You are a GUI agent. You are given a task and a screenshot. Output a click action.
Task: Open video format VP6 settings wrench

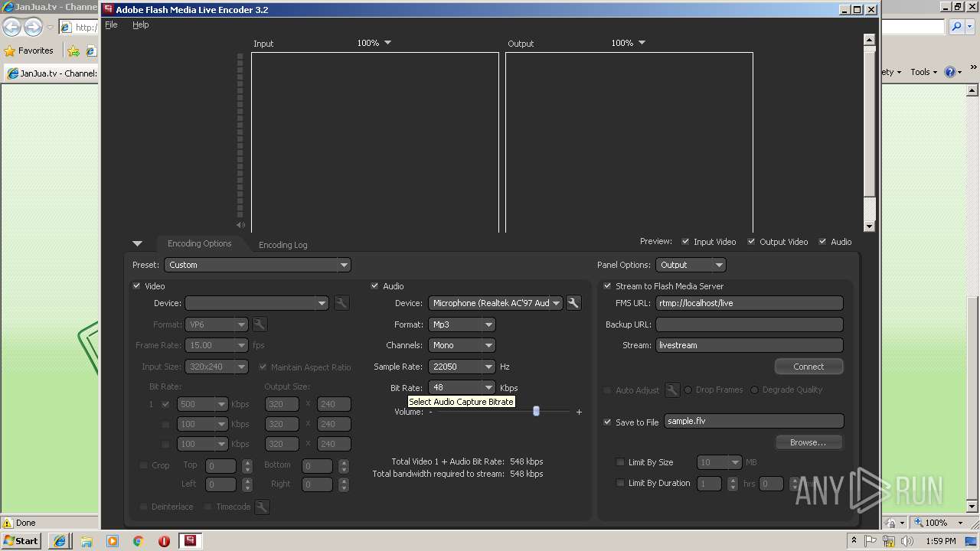pyautogui.click(x=260, y=324)
